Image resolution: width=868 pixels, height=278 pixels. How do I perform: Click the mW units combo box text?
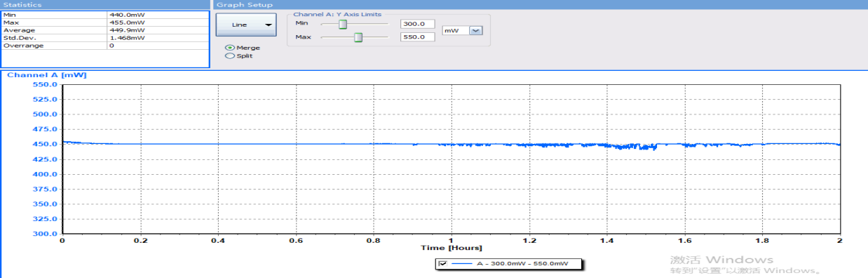(456, 30)
